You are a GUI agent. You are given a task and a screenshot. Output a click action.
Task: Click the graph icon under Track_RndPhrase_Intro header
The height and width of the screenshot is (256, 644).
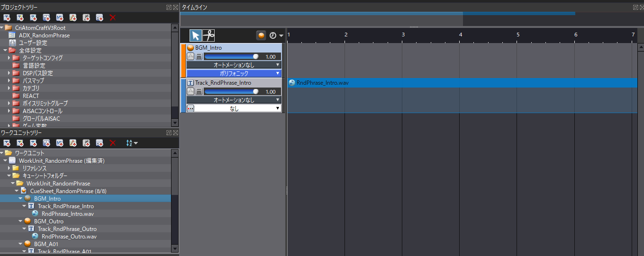pos(191,91)
